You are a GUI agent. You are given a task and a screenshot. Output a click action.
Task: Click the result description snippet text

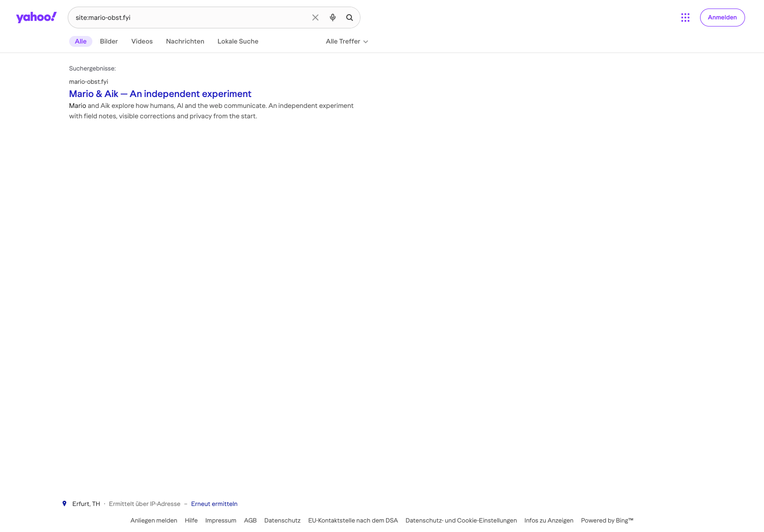[x=211, y=111]
